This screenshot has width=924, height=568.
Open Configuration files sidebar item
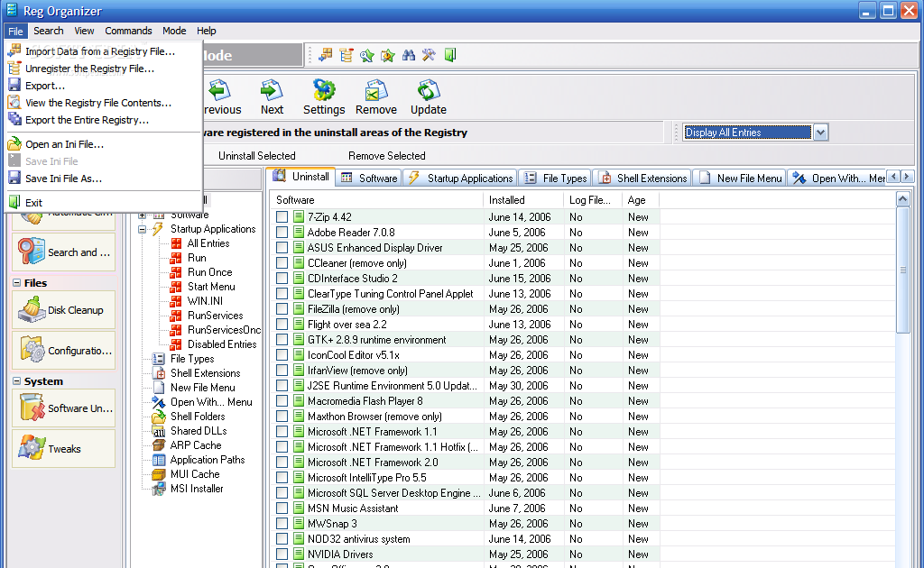click(64, 350)
